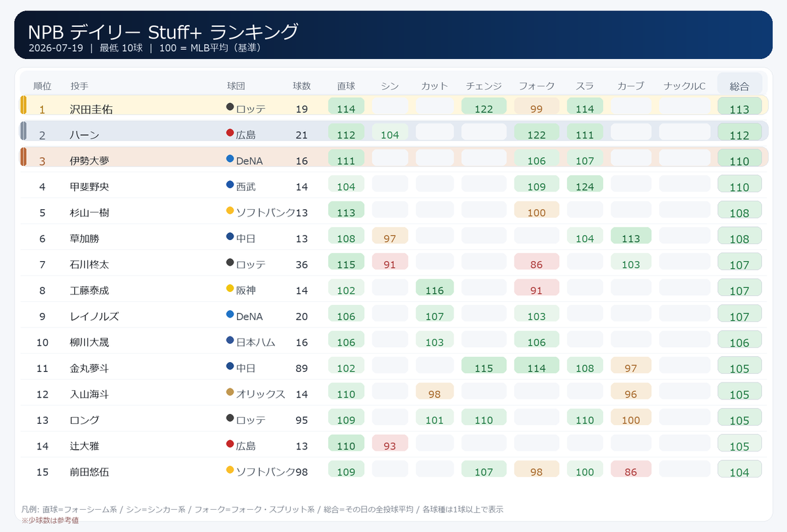Click the チェンジ column header
787x532 pixels.
point(483,86)
